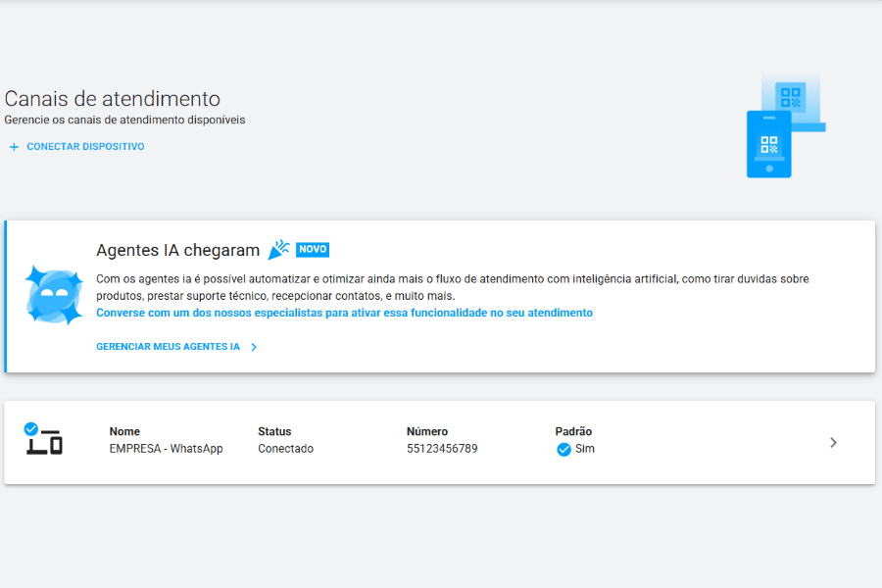
Task: Click the AI agent robot icon
Action: coord(53,293)
